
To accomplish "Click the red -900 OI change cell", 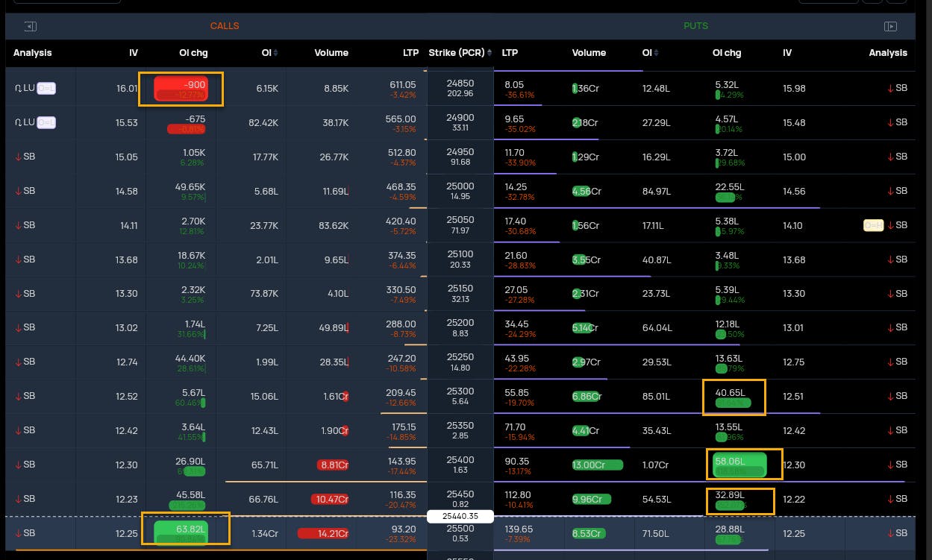I will (181, 89).
